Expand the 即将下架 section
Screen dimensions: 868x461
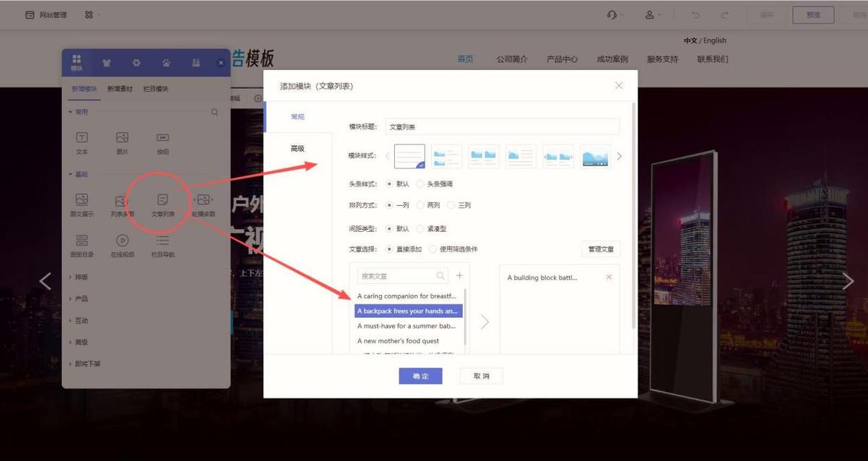pos(84,363)
